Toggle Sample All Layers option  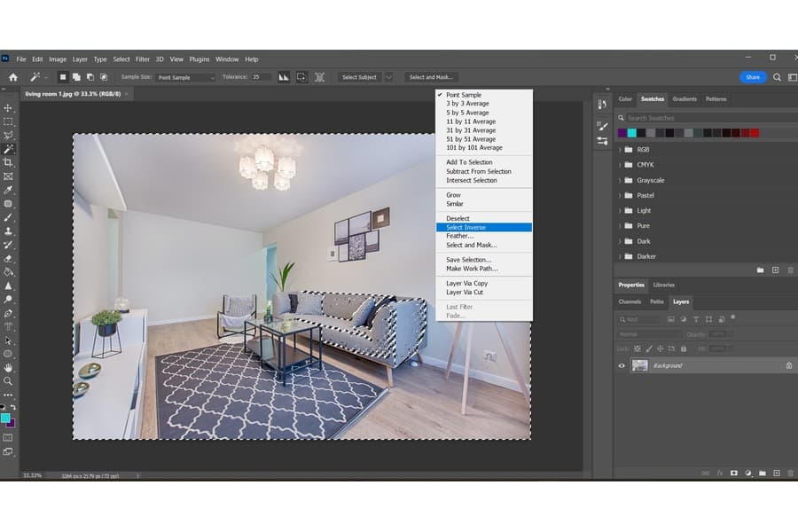pos(319,77)
